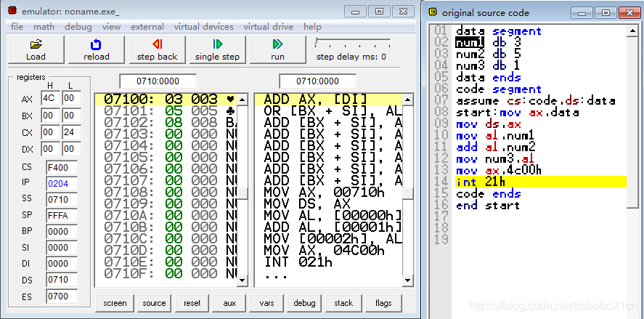Click the source button

154,304
